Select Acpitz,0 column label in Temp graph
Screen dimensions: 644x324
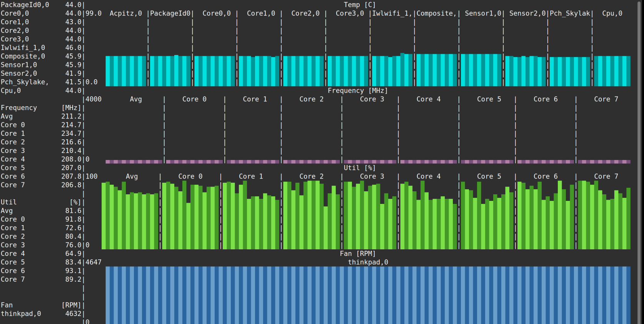pyautogui.click(x=125, y=13)
